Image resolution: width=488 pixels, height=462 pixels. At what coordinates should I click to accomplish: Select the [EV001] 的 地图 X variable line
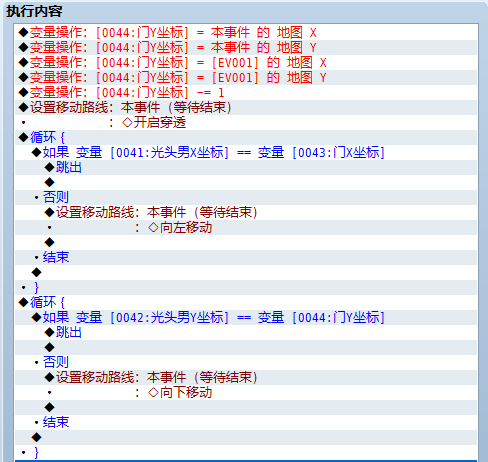(246, 63)
